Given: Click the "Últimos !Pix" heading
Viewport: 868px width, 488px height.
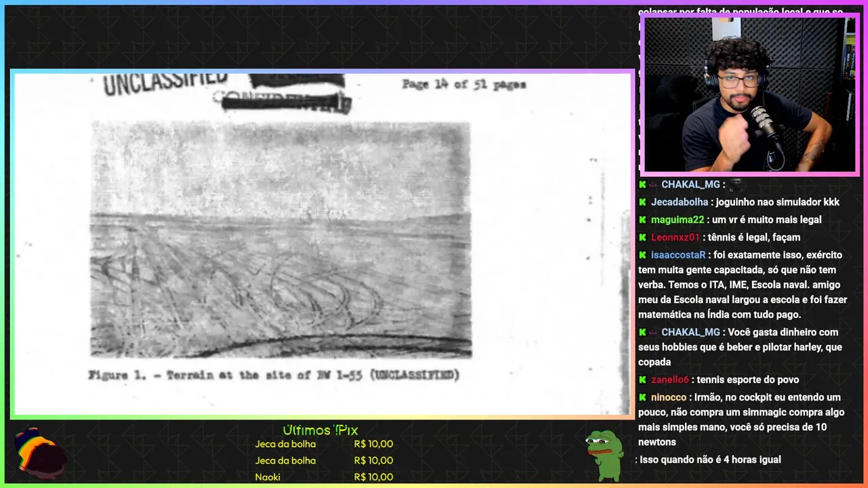Looking at the screenshot, I should point(320,430).
